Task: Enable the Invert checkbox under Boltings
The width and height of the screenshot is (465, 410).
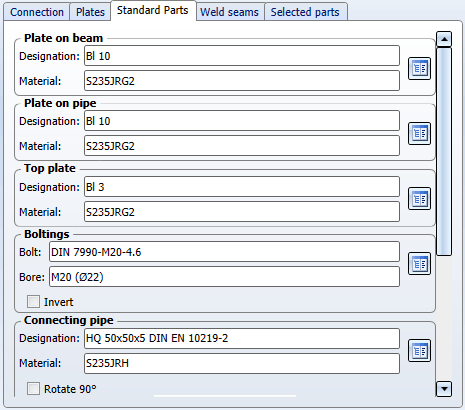Action: pos(33,302)
